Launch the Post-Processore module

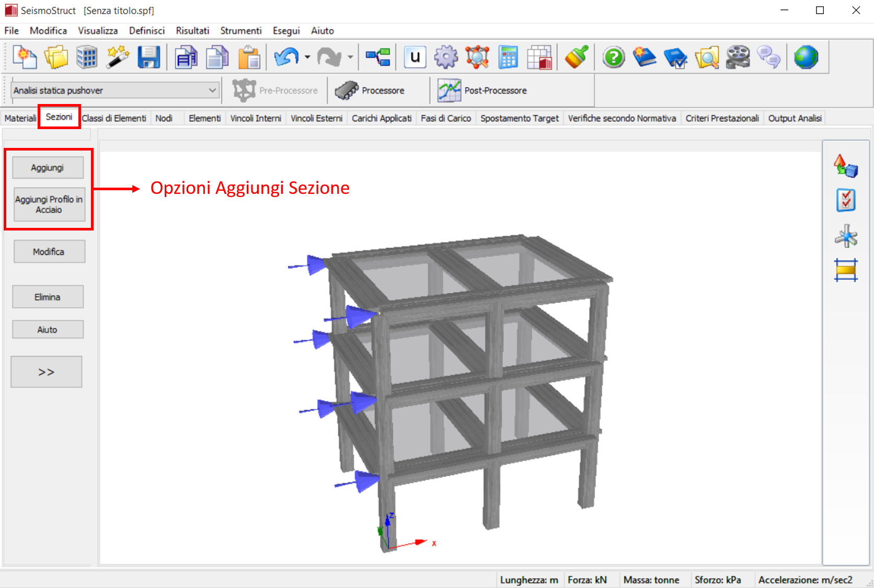[483, 90]
